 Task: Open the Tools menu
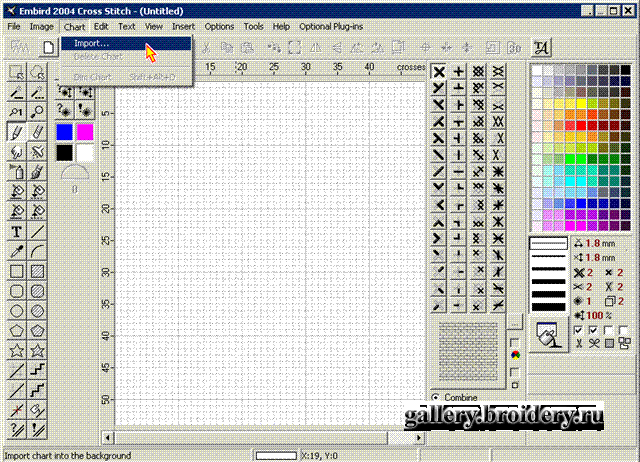[254, 25]
